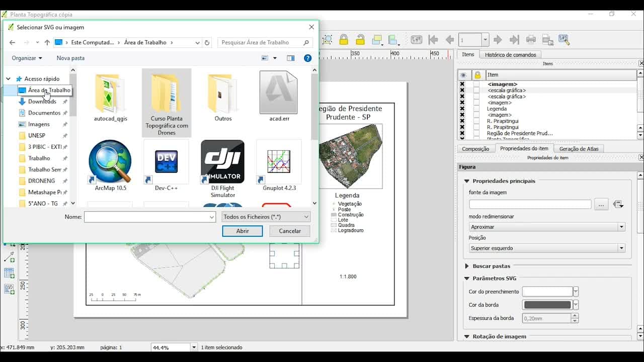This screenshot has width=644, height=362.
Task: Click the data-defined override icon beside fonte da imagem
Action: (x=618, y=204)
